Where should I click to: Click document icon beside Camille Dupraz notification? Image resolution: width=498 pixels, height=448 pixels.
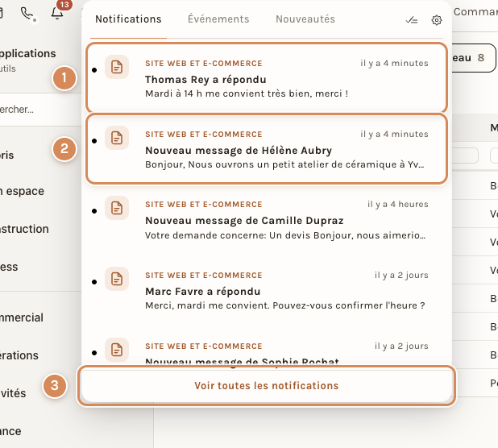[x=117, y=208]
